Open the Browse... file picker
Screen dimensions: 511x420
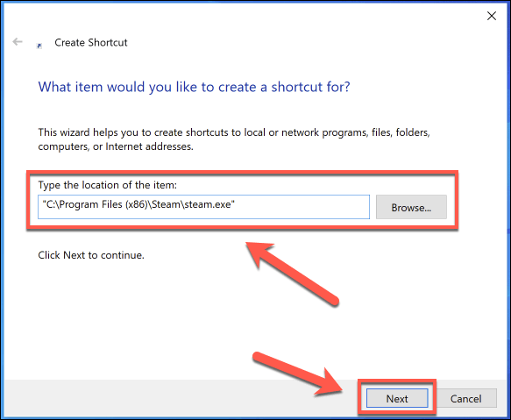coord(411,207)
